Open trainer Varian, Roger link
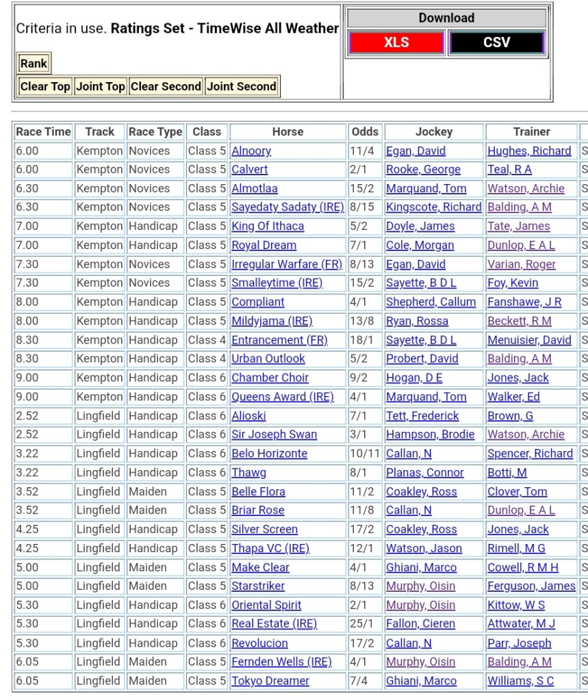 pyautogui.click(x=522, y=264)
